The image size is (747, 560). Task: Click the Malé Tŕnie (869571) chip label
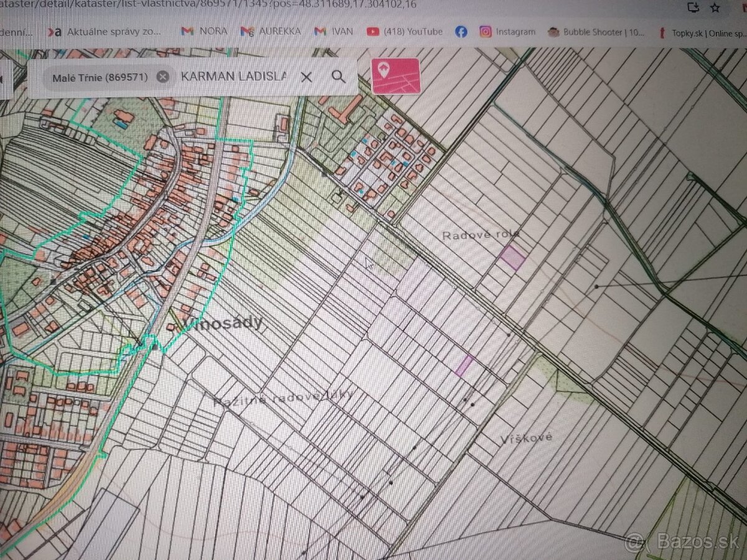click(100, 77)
